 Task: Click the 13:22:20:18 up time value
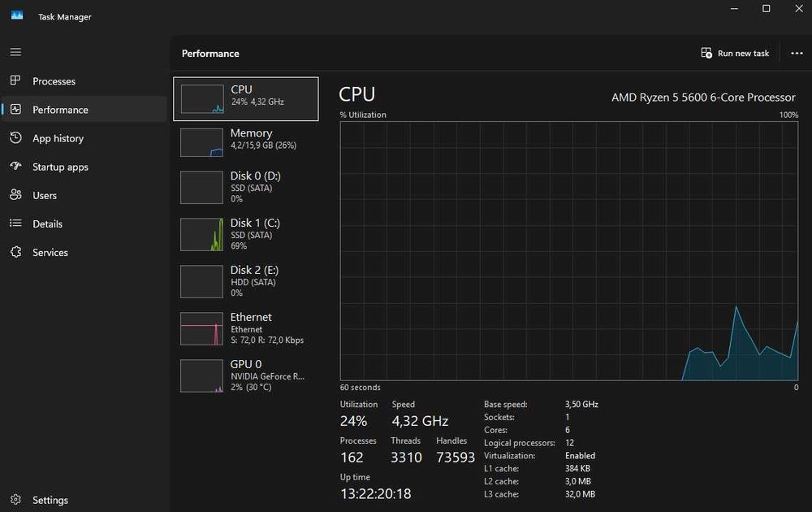point(376,494)
